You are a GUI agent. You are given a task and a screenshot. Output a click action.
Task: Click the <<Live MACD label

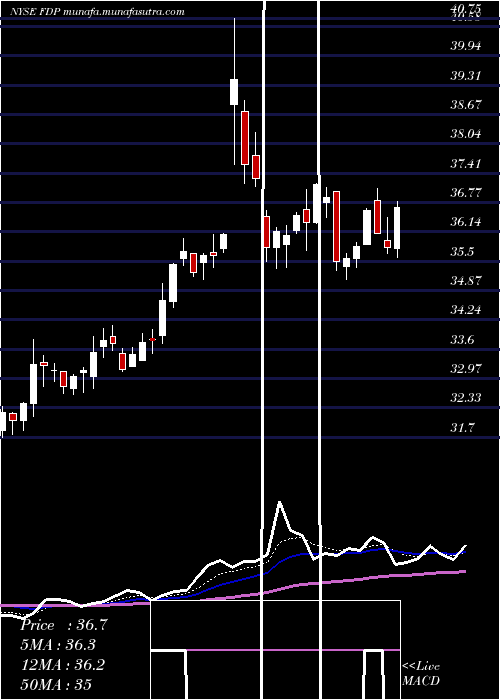[421, 674]
